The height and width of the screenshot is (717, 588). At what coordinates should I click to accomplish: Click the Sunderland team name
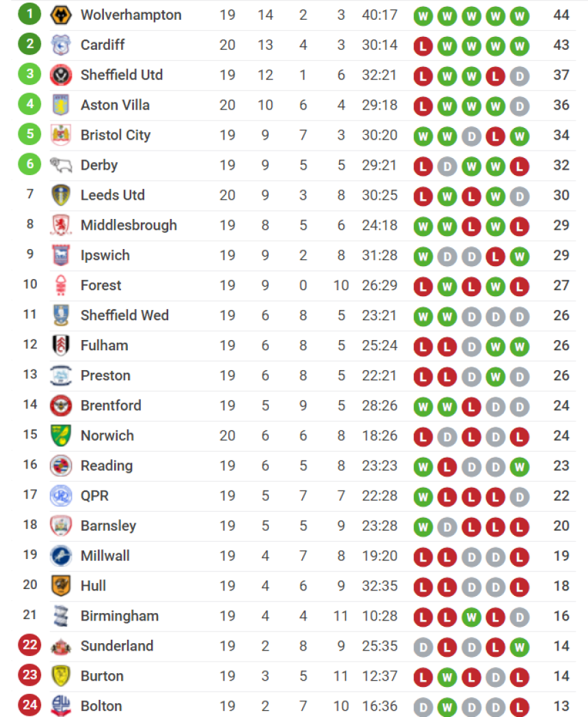point(117,646)
